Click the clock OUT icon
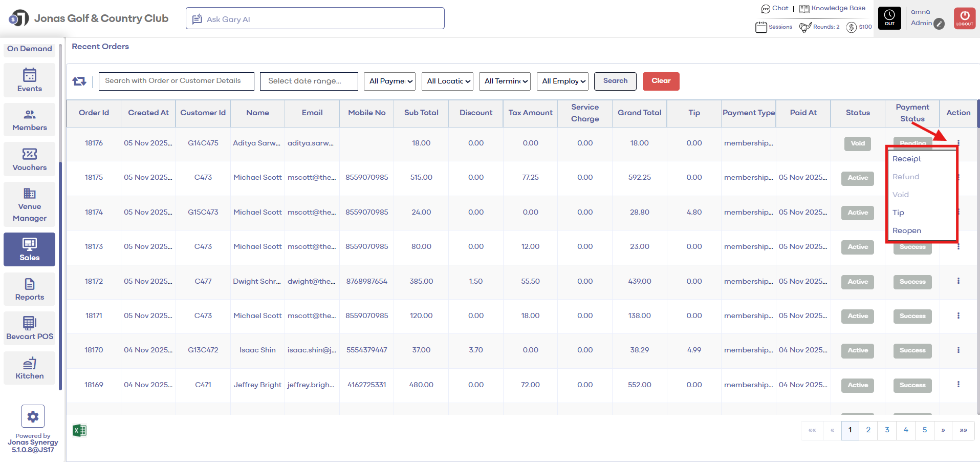Image resolution: width=980 pixels, height=462 pixels. 889,18
